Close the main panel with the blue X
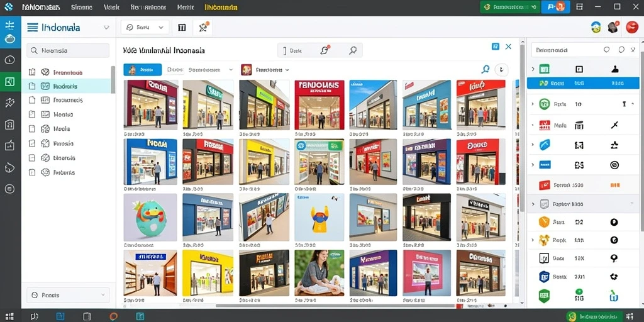The width and height of the screenshot is (644, 322). tap(508, 47)
